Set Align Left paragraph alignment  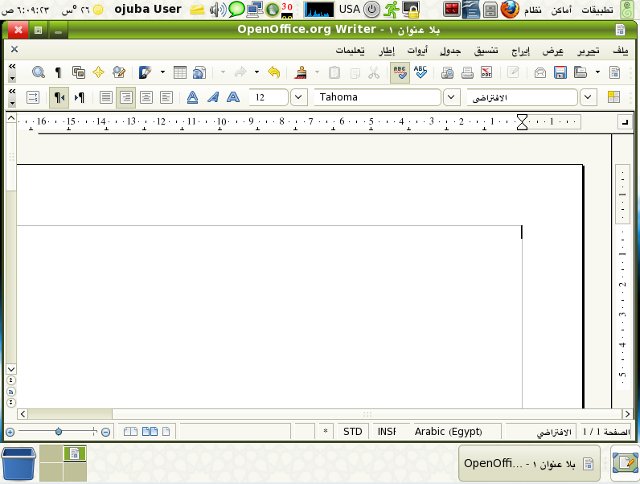tap(166, 97)
